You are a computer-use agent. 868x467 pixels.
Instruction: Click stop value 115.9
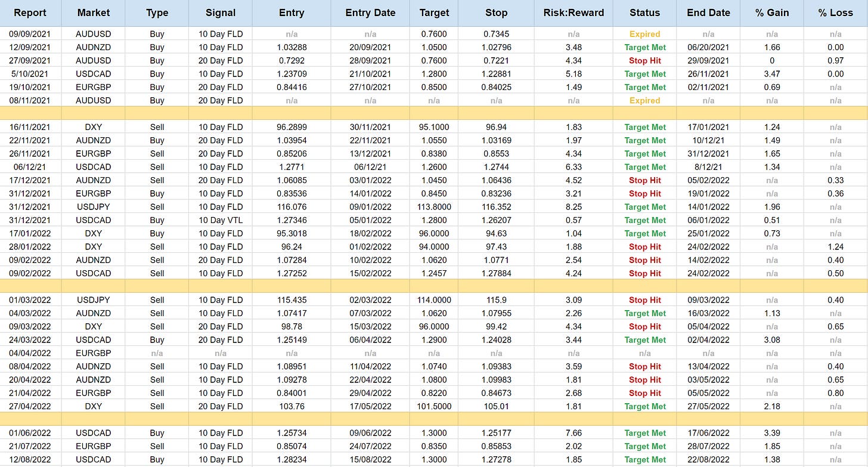[x=496, y=300]
